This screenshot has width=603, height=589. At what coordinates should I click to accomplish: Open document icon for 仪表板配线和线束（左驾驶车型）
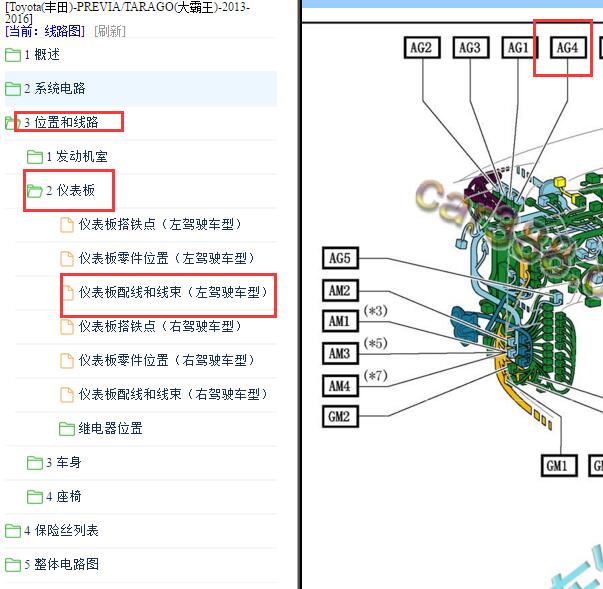point(68,293)
